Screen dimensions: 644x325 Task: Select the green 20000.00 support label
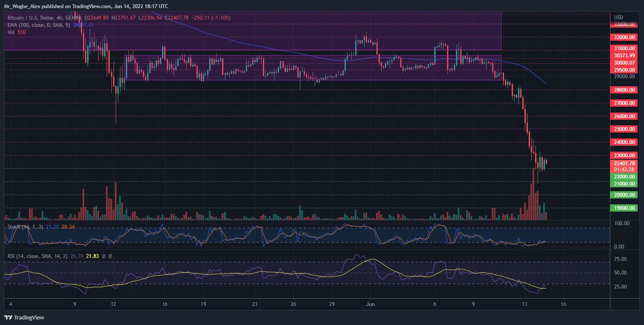(624, 195)
